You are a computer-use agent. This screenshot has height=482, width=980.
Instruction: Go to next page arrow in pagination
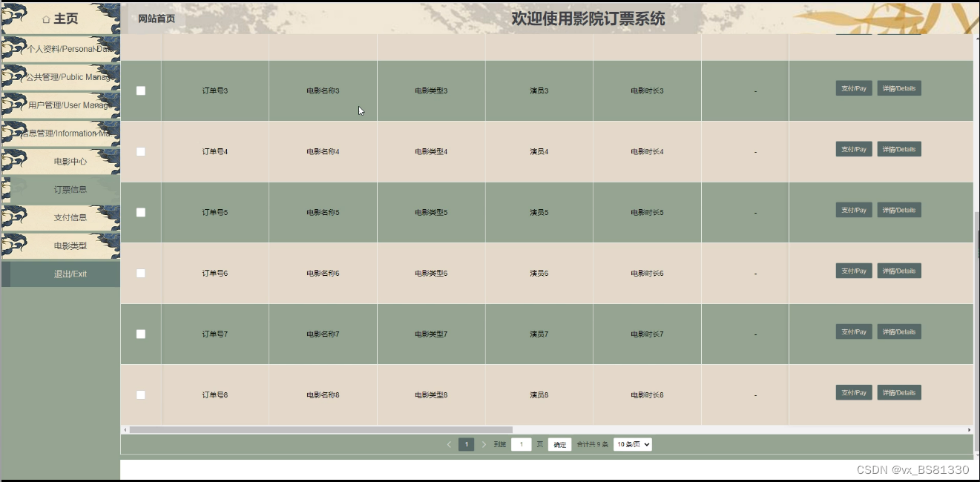[x=484, y=445]
